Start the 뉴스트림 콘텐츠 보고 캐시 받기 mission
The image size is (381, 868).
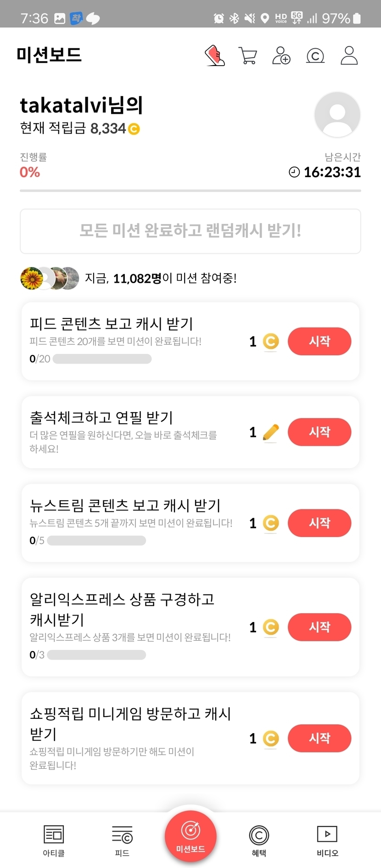(319, 523)
